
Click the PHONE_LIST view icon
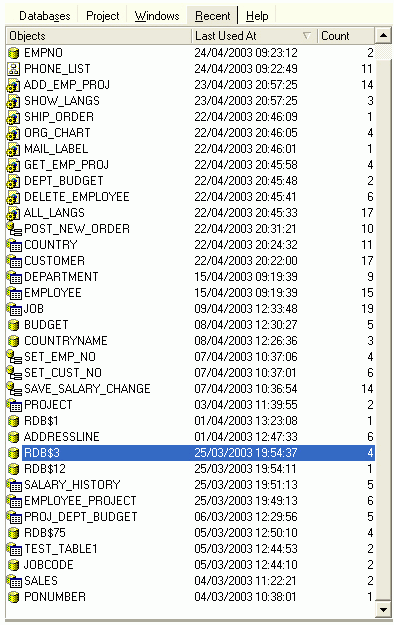coord(14,69)
